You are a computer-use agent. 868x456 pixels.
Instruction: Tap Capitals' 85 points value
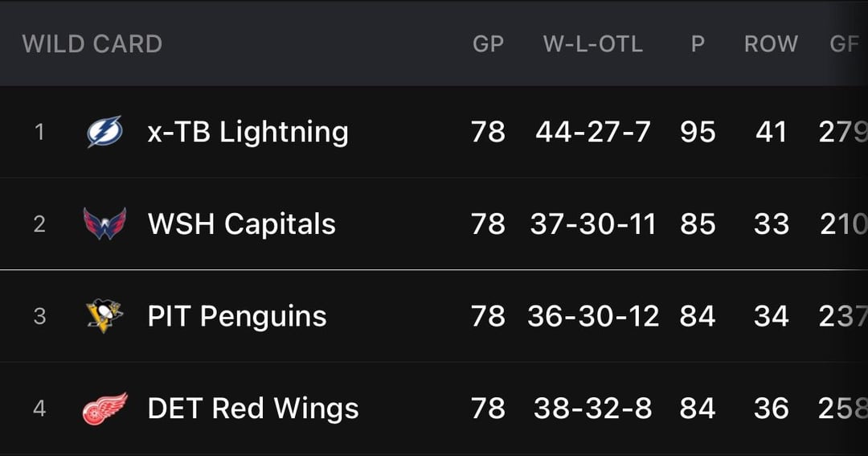[698, 224]
